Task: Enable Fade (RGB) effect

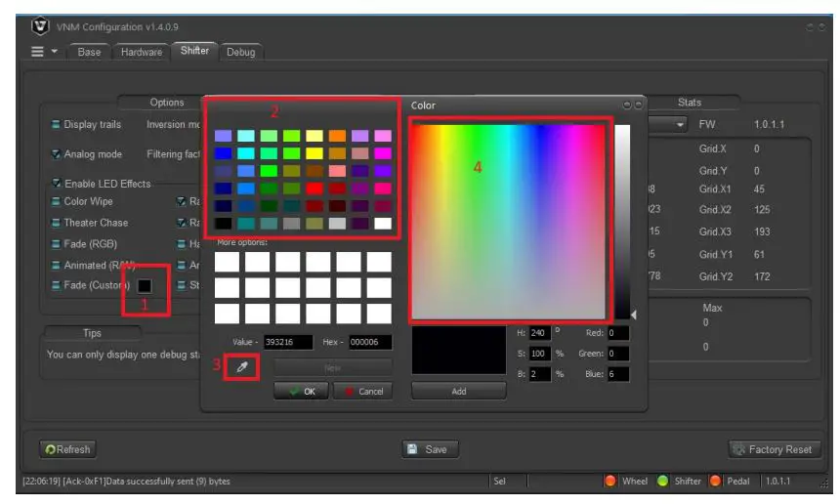Action: click(x=55, y=244)
